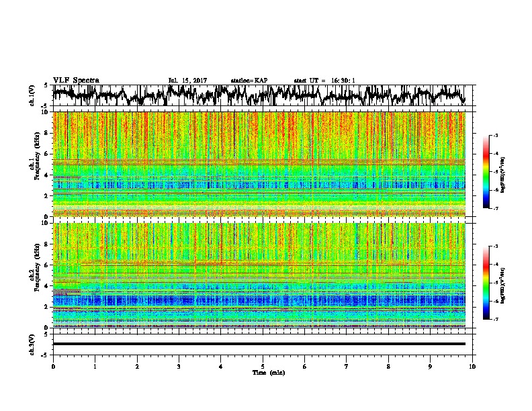Click the "VLF Spectra" title text
Image resolution: width=532 pixels, height=411 pixels.
[76, 81]
